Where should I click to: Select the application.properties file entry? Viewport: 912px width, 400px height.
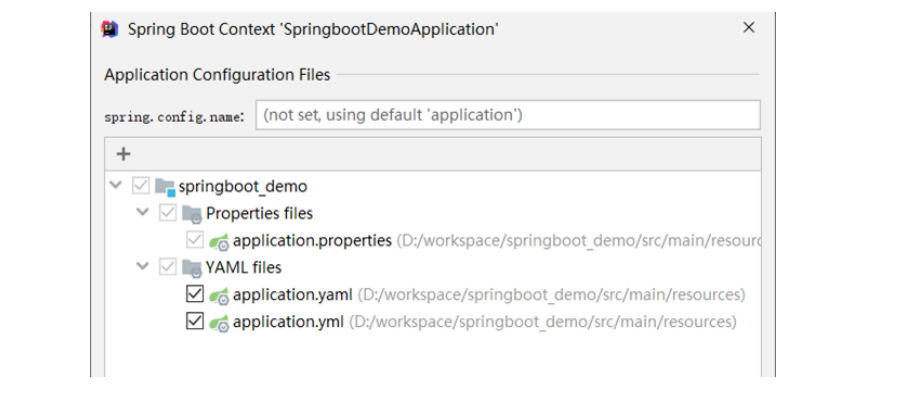pyautogui.click(x=312, y=241)
